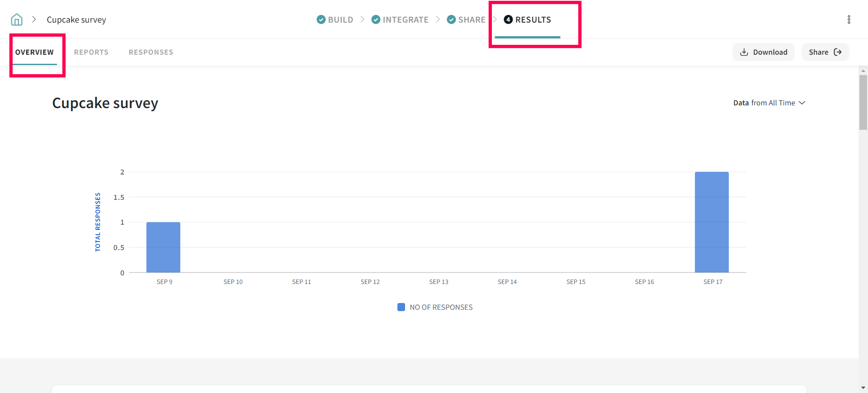Click the step 4 RESULTS number badge

pos(508,19)
